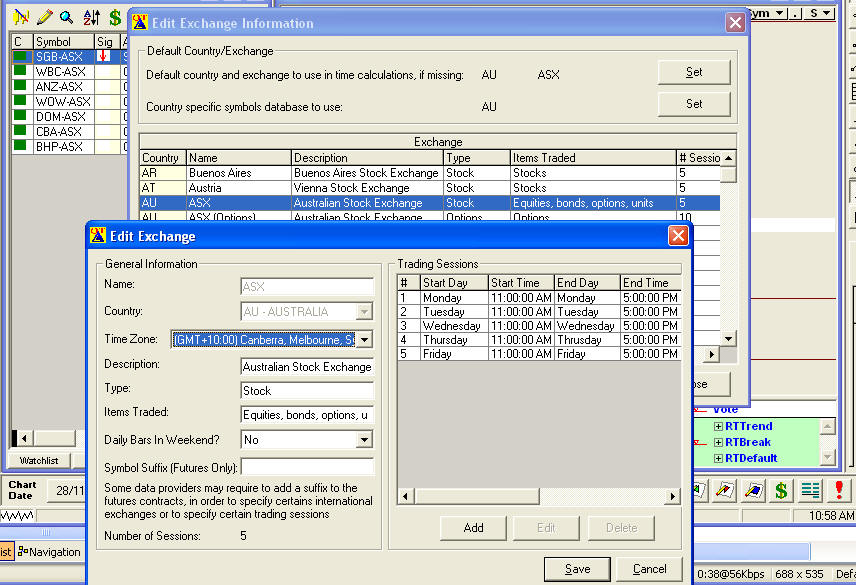
Task: Click the Type input field
Action: [x=307, y=391]
